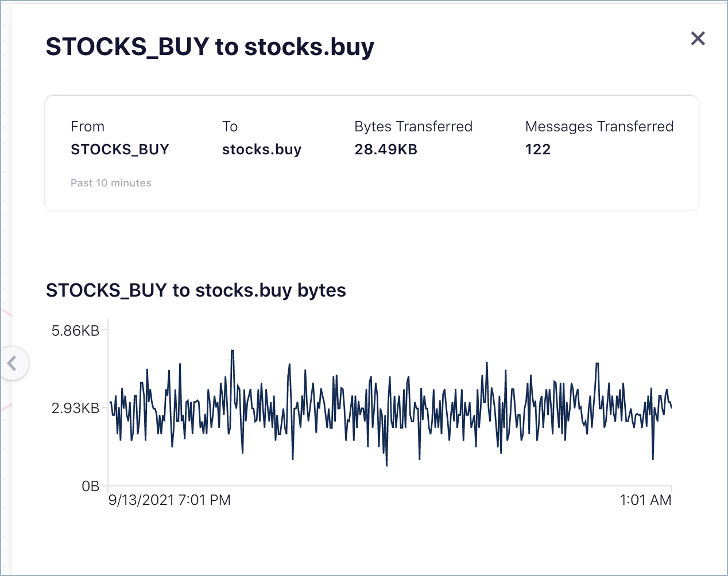Click the 2.93KB y-axis label
This screenshot has height=576, width=728.
(x=75, y=408)
